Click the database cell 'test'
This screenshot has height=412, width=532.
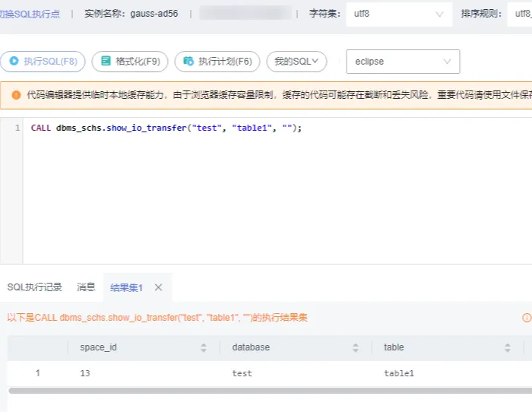242,373
